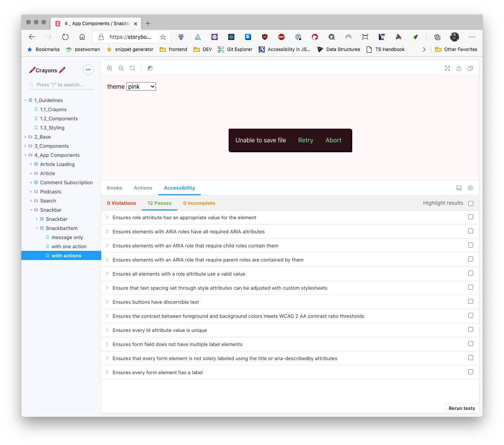The image size is (504, 445).
Task: Reset the preview zoom level
Action: coord(132,68)
